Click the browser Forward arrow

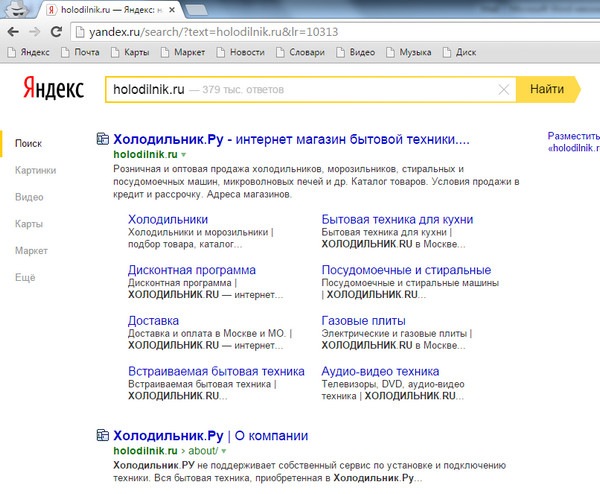pos(34,32)
